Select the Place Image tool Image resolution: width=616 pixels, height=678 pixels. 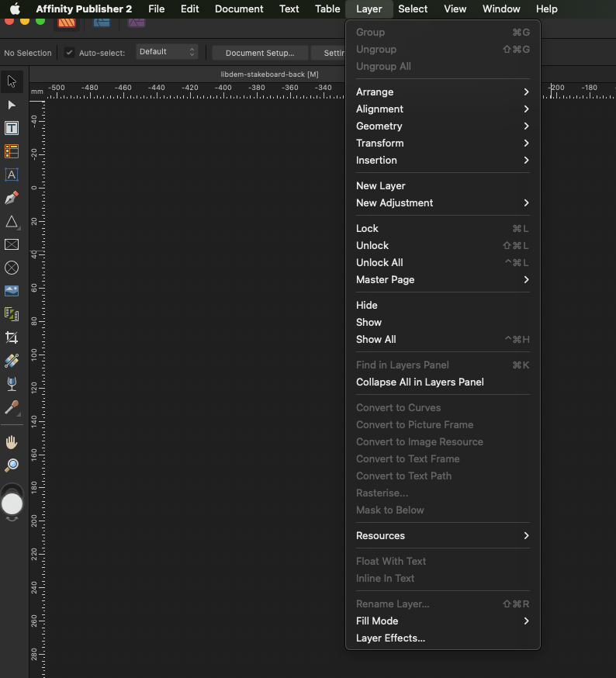coord(12,291)
